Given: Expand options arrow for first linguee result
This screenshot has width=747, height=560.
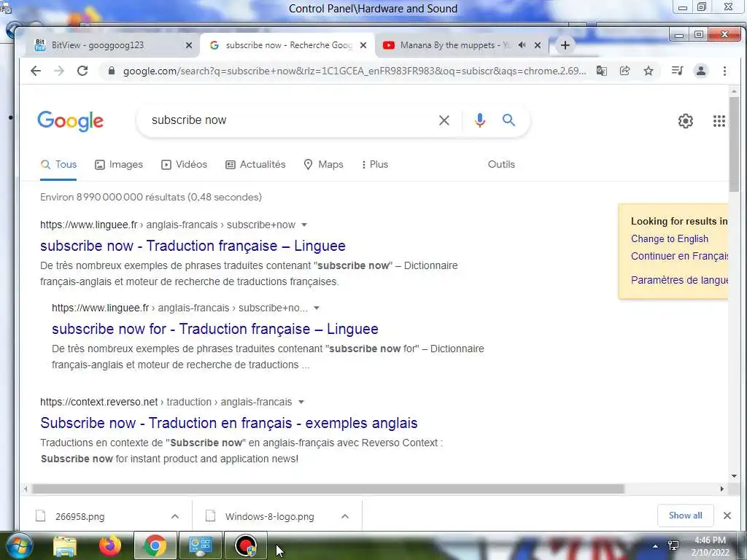Looking at the screenshot, I should 304,225.
